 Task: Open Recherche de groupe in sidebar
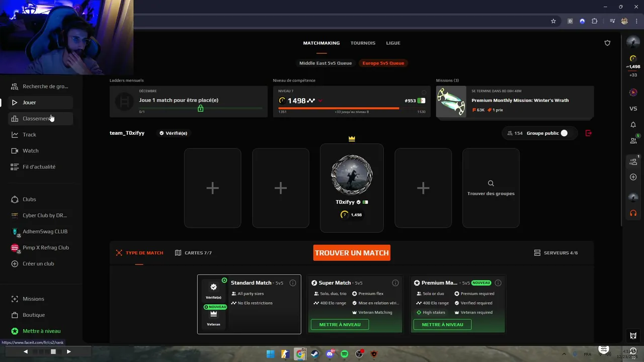coord(41,86)
